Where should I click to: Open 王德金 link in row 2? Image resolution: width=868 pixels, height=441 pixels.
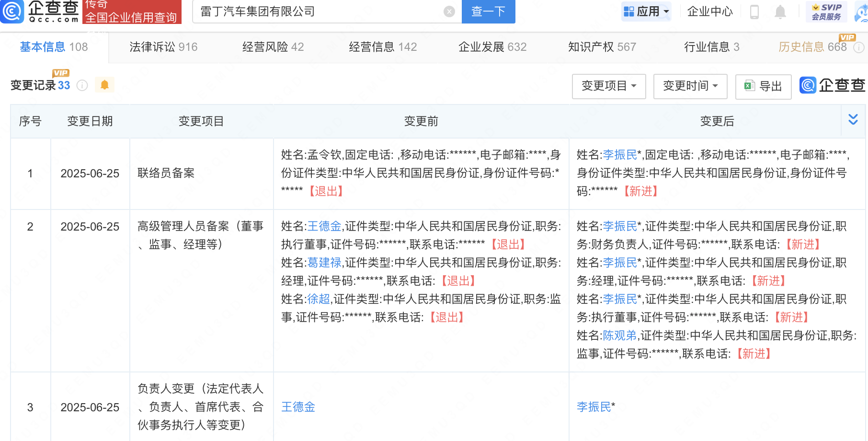tap(324, 226)
